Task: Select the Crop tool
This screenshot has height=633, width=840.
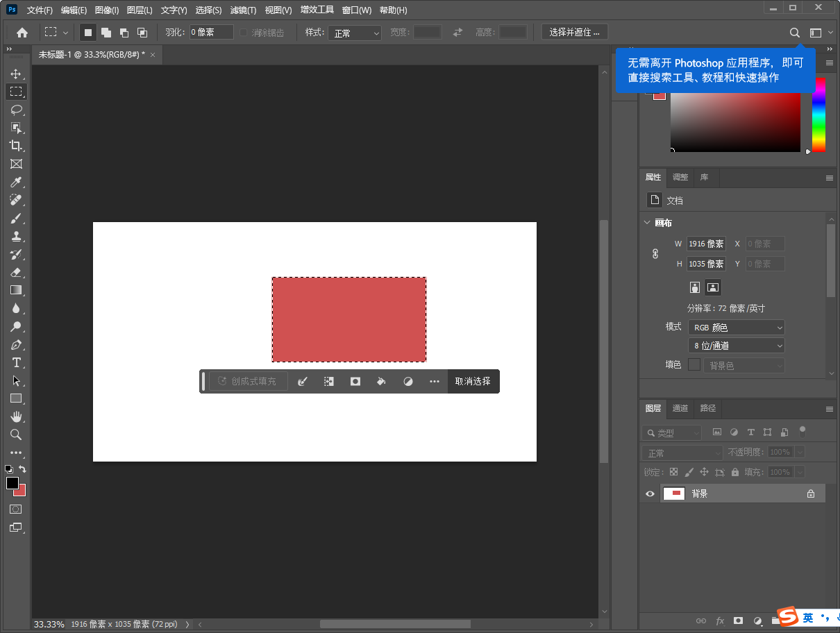Action: coord(16,146)
